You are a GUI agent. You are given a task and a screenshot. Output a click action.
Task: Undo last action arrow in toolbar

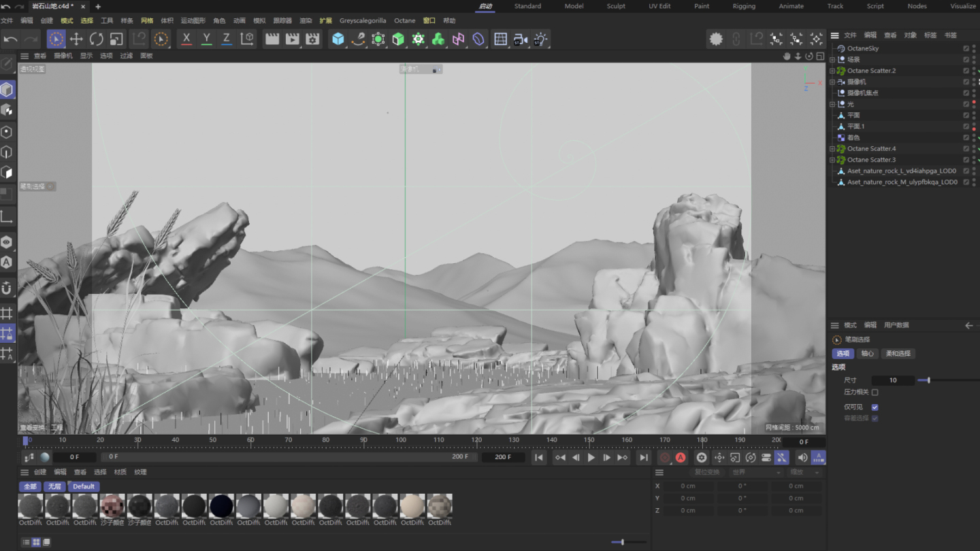coord(11,39)
